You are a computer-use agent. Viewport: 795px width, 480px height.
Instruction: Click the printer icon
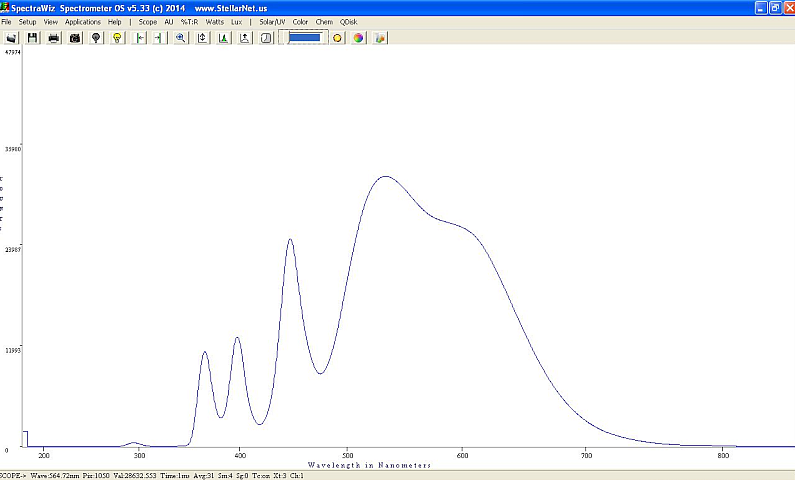[x=54, y=38]
